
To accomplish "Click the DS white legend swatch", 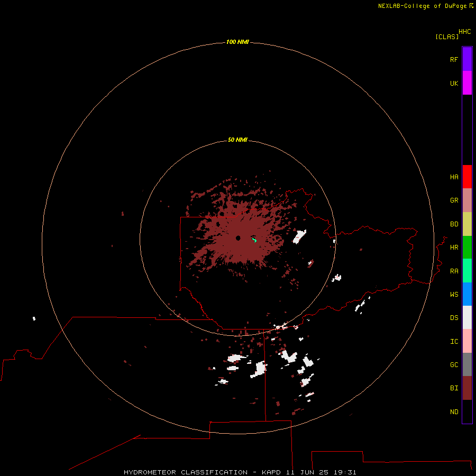I will 467,317.
